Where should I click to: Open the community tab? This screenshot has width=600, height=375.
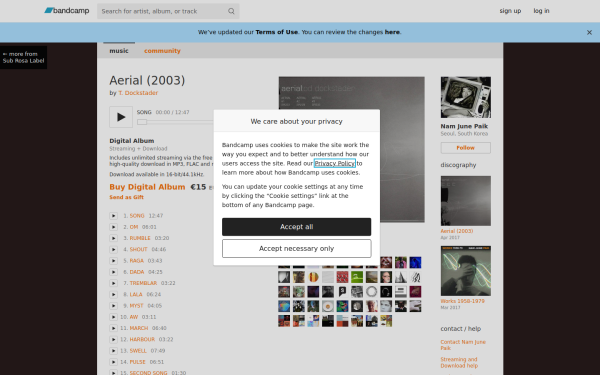click(162, 51)
